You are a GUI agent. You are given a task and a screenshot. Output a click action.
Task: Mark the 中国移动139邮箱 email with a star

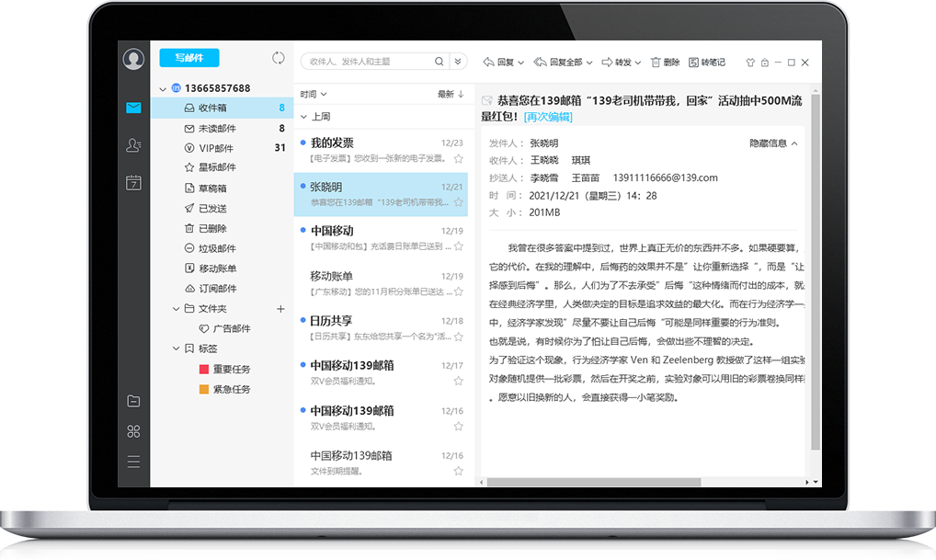(x=456, y=380)
